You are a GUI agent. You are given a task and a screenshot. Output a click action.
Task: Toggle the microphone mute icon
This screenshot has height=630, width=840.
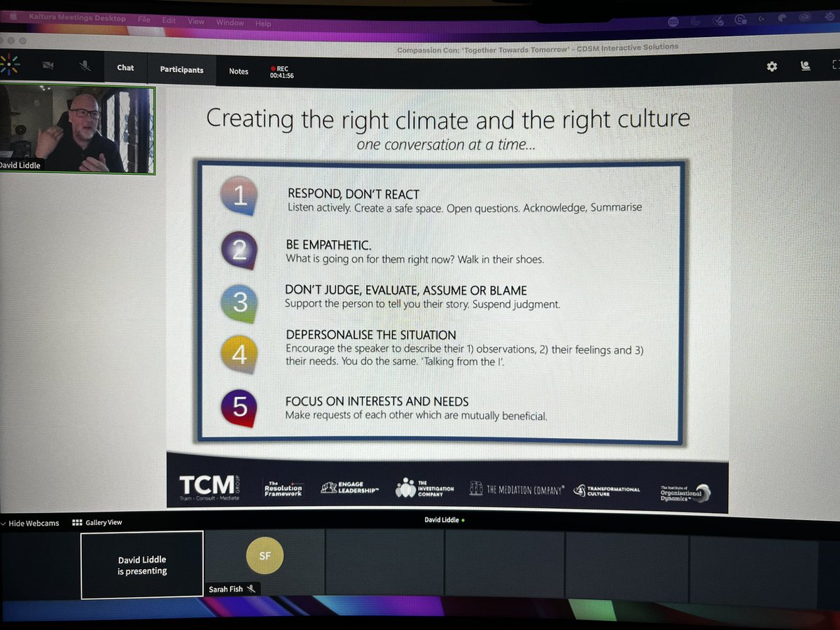click(85, 66)
